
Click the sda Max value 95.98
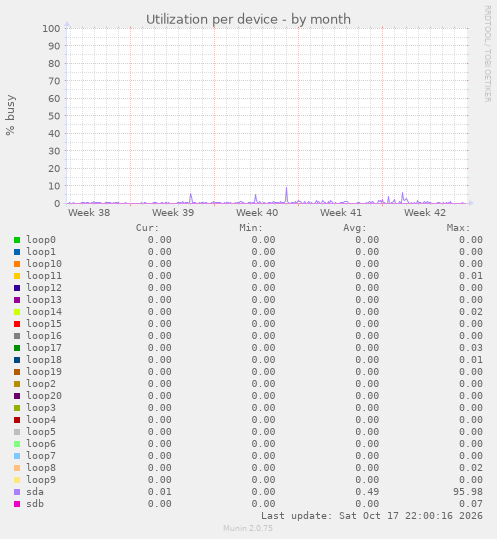coord(468,492)
